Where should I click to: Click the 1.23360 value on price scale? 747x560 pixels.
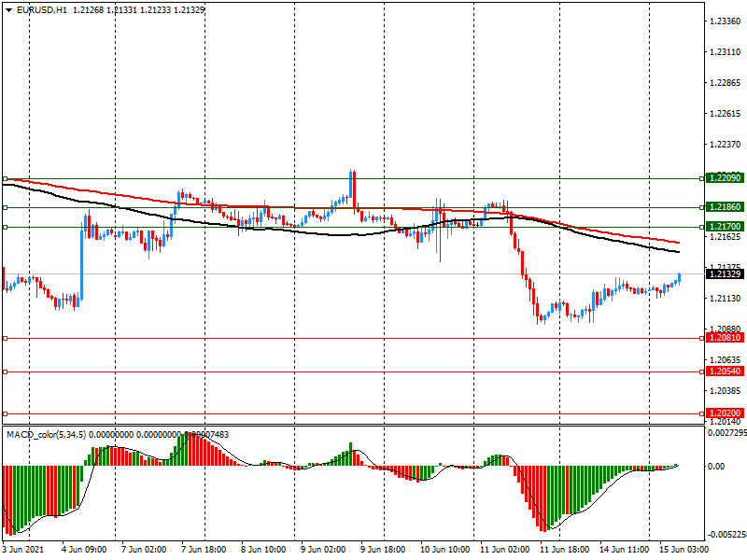725,21
